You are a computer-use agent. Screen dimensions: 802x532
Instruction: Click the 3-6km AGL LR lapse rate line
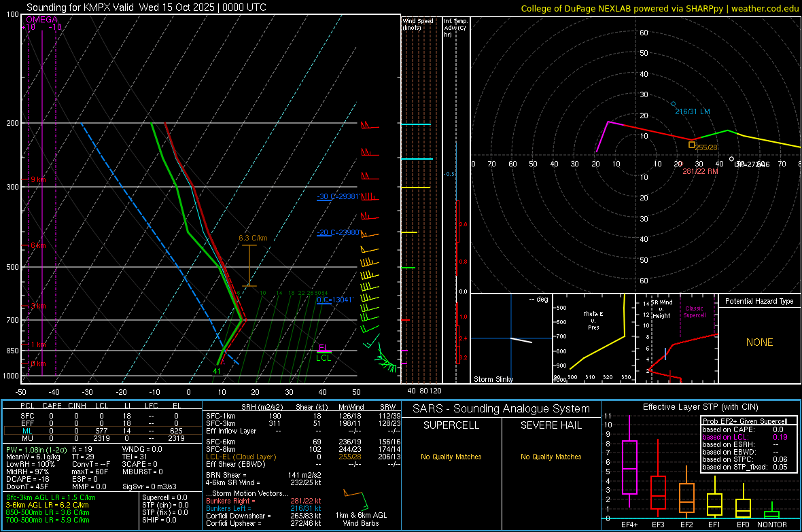[x=47, y=505]
